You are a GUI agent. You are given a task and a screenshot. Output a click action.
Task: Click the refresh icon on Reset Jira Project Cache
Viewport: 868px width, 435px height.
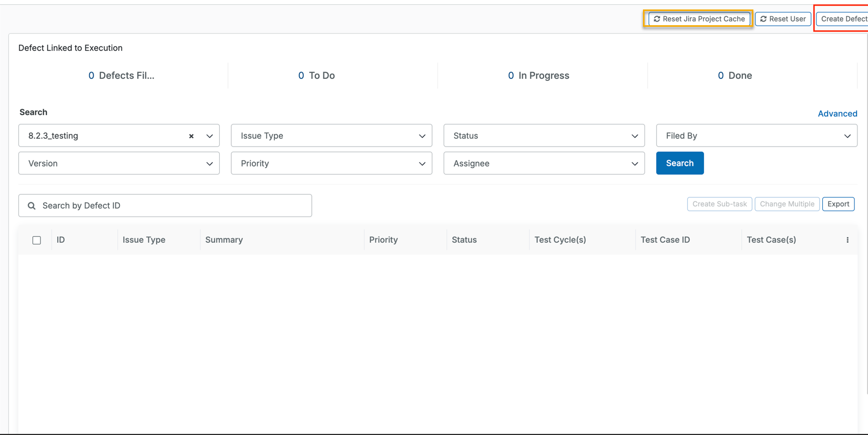[x=657, y=19]
